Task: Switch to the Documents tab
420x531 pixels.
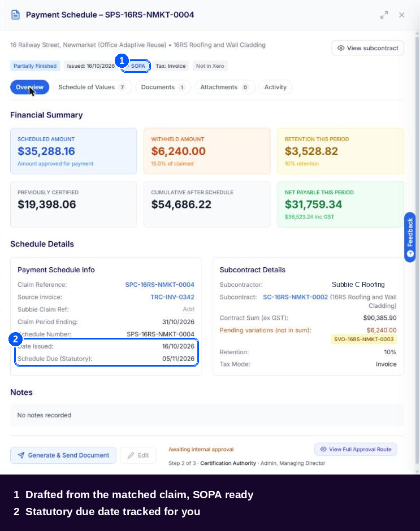Action: 163,87
